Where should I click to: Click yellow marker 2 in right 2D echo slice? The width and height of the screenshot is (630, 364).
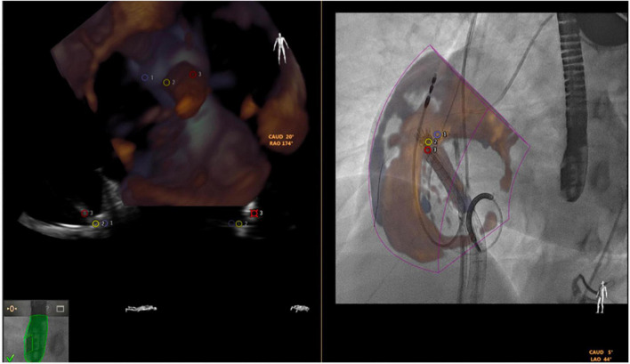[239, 224]
